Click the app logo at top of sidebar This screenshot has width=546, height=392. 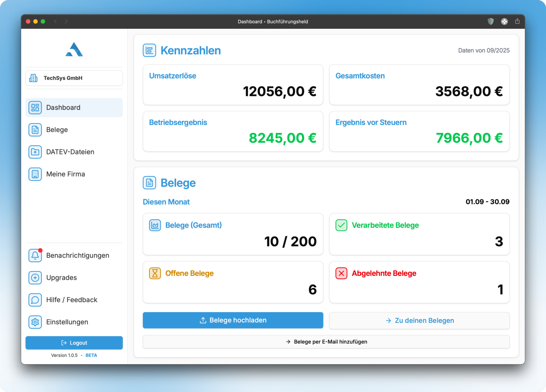click(74, 49)
